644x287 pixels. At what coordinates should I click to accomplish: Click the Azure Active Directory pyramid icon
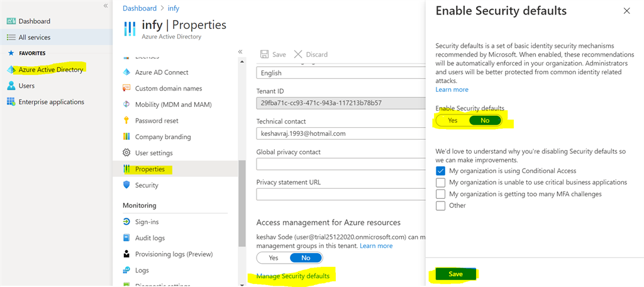pos(11,69)
